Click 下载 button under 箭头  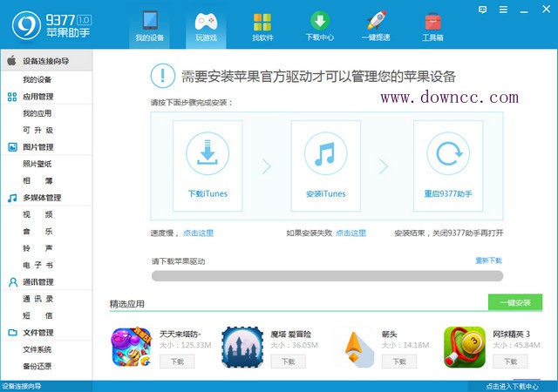click(399, 362)
